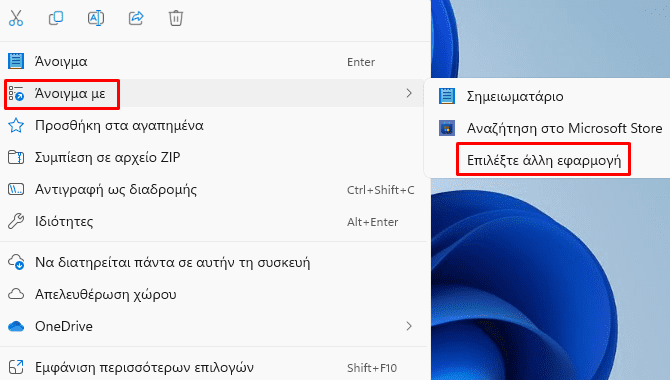Click the Notepad icon next to Άνοιγμα
This screenshot has width=670, height=380.
click(x=16, y=62)
